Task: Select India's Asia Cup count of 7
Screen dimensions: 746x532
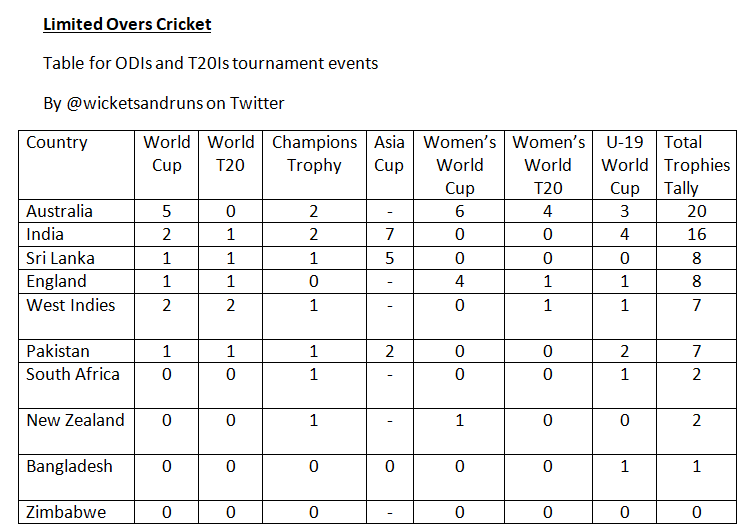Action: click(389, 234)
